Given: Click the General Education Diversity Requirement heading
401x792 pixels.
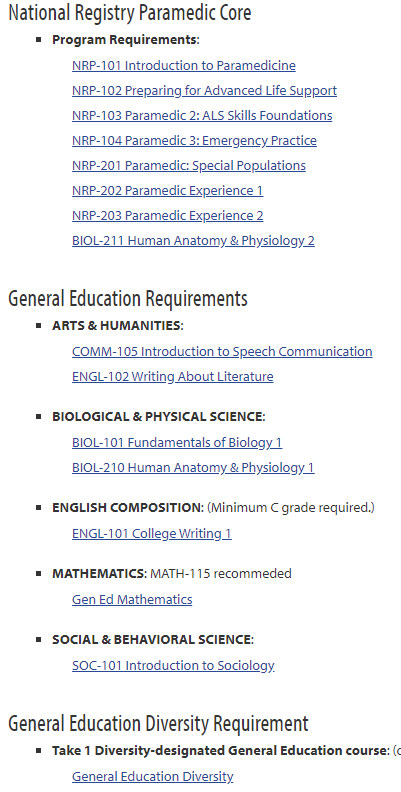Looking at the screenshot, I should (x=158, y=723).
